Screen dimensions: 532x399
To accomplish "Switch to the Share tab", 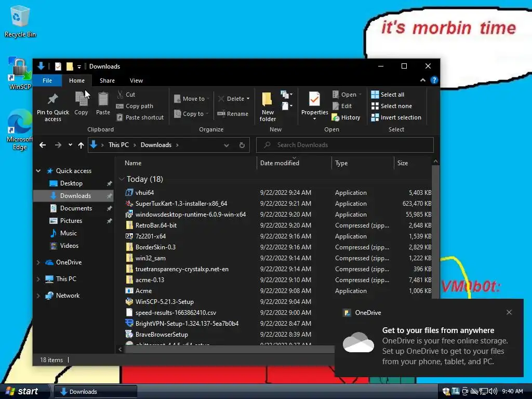I will 107,81.
